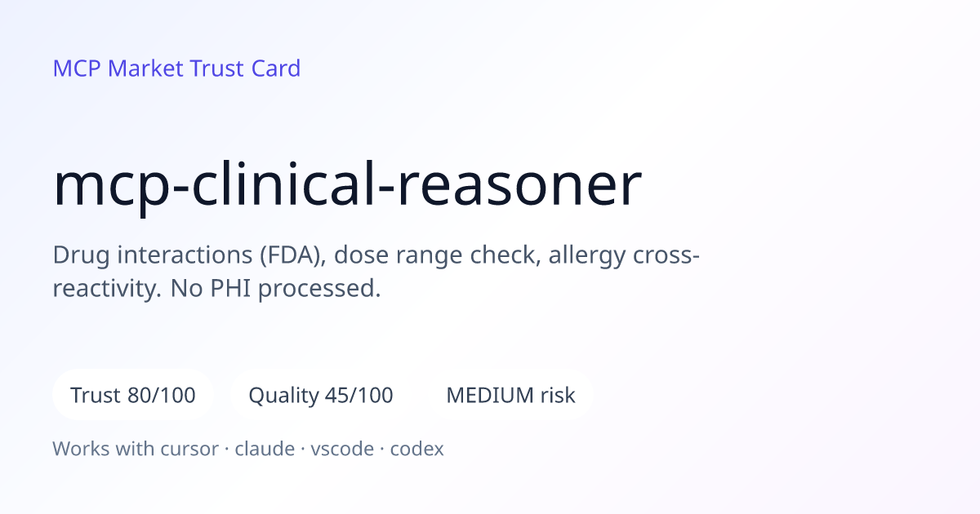Screen dimensions: 980x514
Task: Click the Trust 80/100 badge
Action: (x=133, y=396)
